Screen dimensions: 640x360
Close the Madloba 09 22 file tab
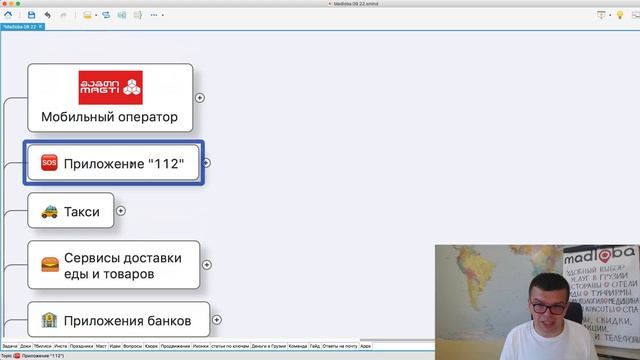(x=40, y=27)
